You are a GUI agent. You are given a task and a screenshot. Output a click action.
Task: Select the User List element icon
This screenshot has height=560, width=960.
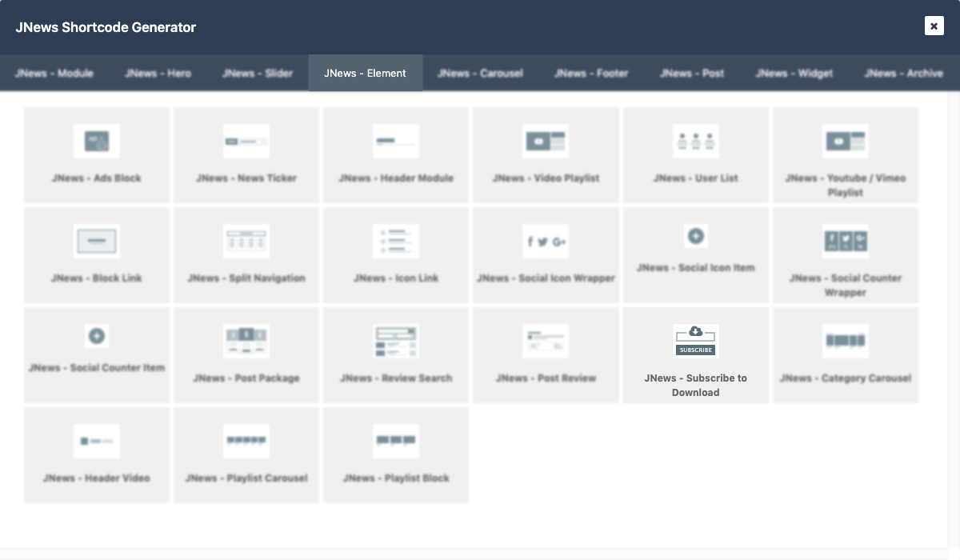(x=695, y=142)
